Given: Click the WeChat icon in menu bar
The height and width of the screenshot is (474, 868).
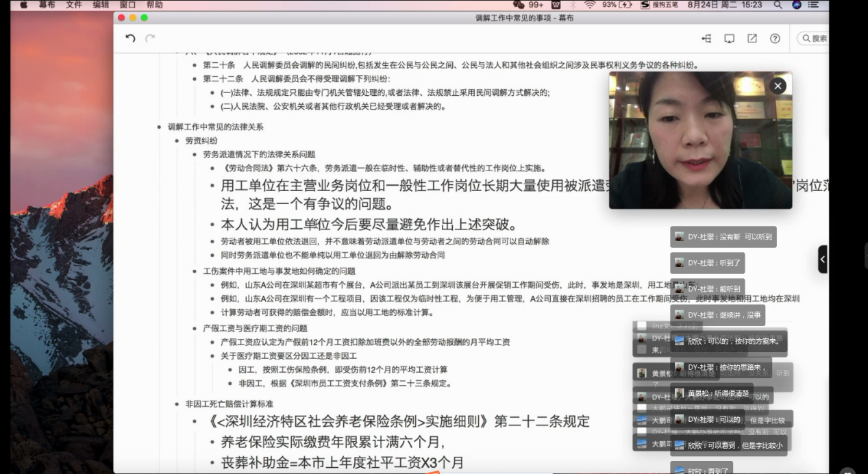Looking at the screenshot, I should (519, 5).
